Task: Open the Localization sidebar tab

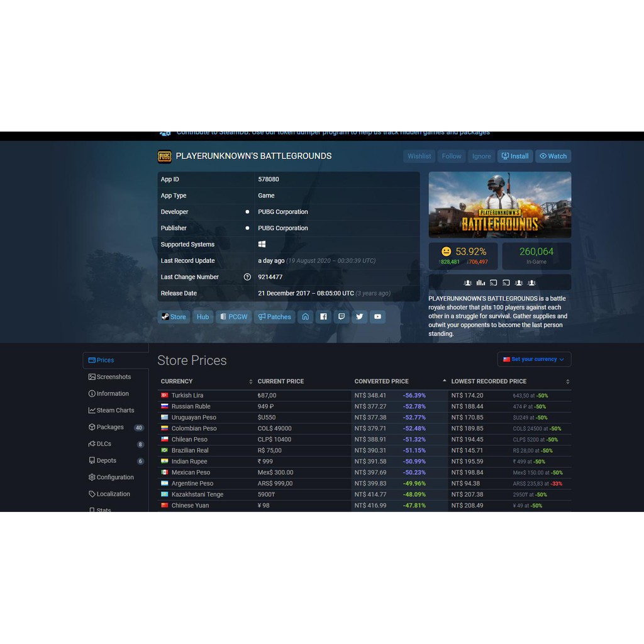Action: [x=116, y=494]
